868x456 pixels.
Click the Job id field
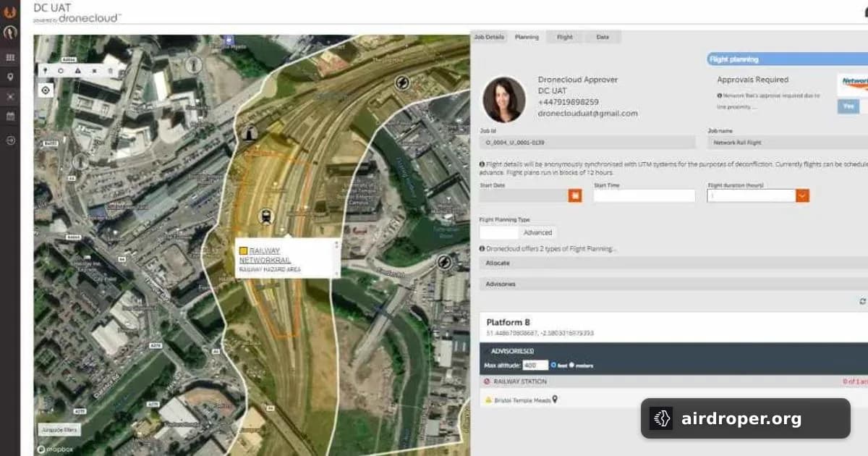coord(587,143)
